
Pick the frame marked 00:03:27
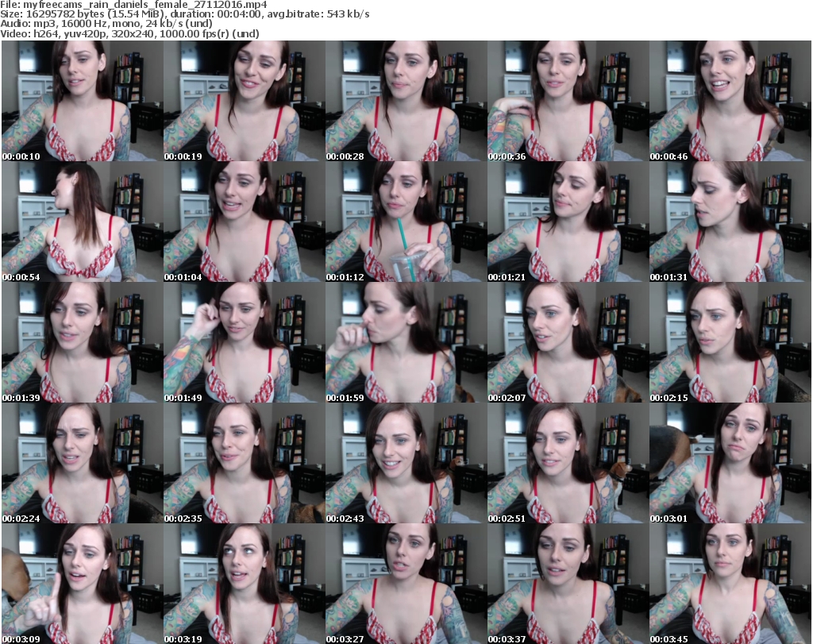click(x=406, y=584)
